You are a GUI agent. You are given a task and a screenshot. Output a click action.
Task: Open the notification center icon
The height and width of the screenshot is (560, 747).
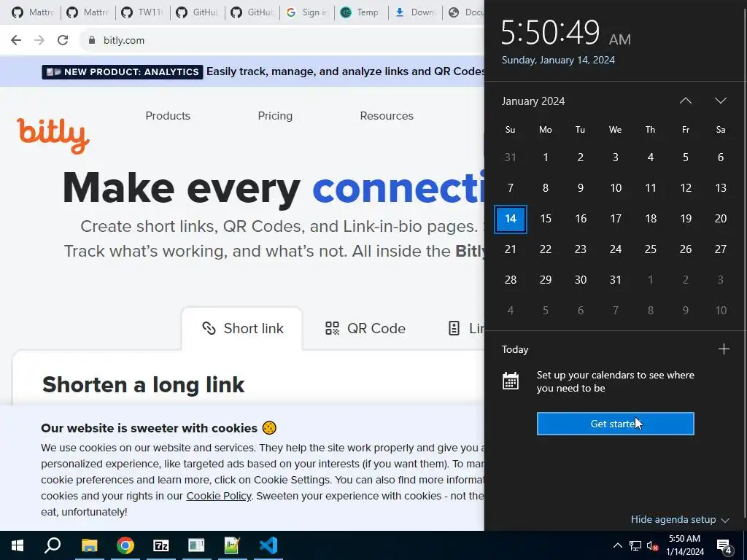[x=724, y=546]
